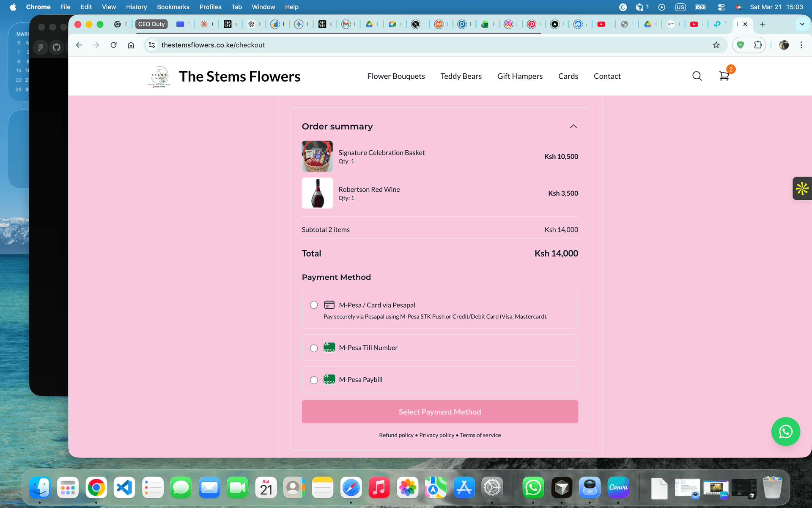
Task: Open WhatsApp from the dock
Action: tap(533, 488)
